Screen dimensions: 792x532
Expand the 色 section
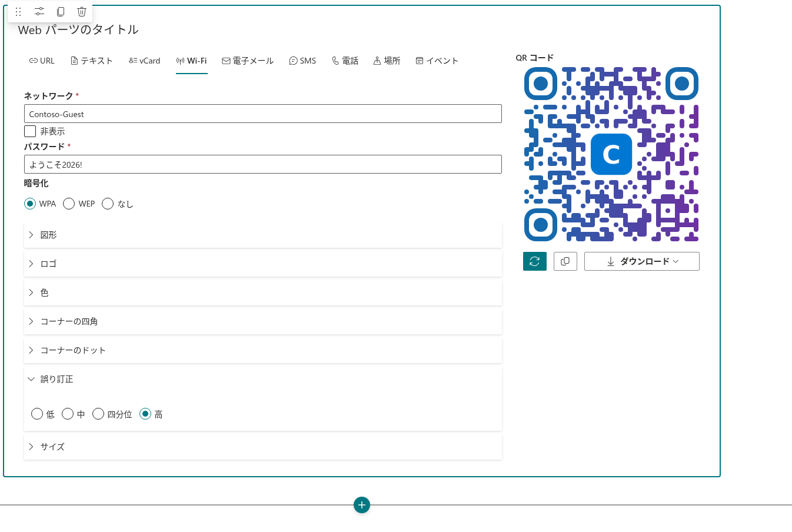click(263, 292)
